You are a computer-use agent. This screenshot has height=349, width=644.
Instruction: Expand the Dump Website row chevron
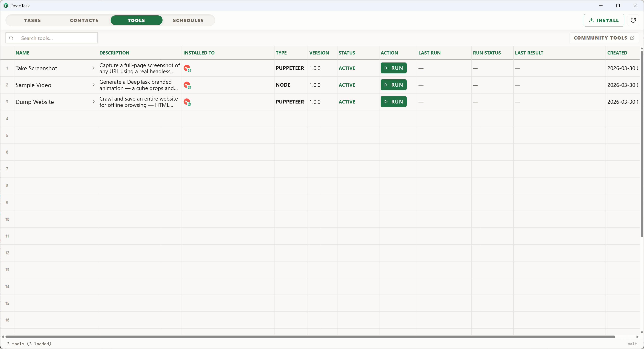click(93, 102)
